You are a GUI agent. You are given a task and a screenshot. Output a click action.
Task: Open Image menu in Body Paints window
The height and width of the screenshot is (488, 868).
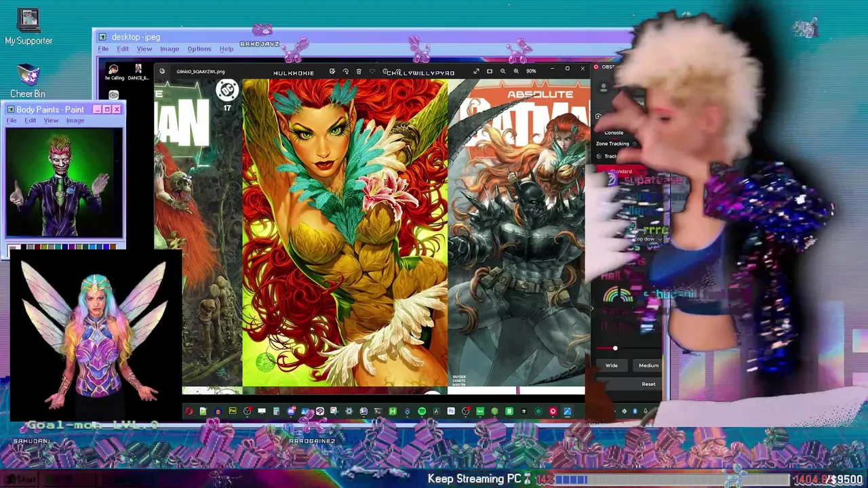pyautogui.click(x=75, y=121)
